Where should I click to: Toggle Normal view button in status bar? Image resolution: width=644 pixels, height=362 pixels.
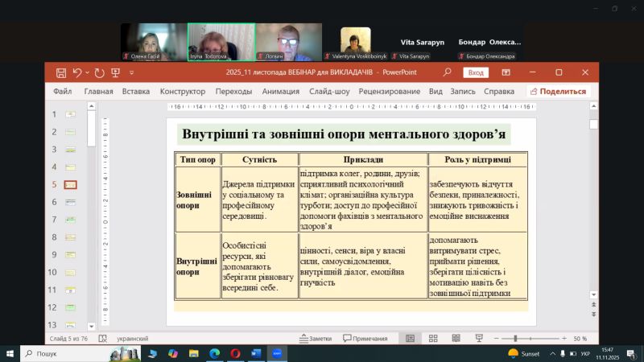pos(411,339)
